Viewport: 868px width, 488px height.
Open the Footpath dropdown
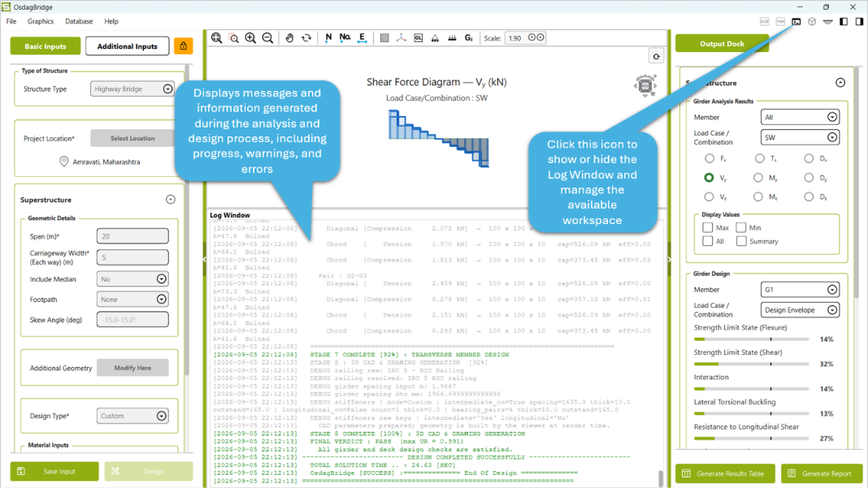pyautogui.click(x=132, y=300)
